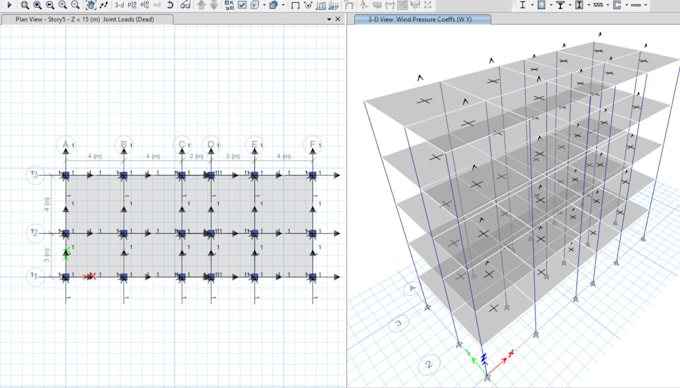
Task: Select joint at grid A-3 intersection
Action: tap(65, 176)
